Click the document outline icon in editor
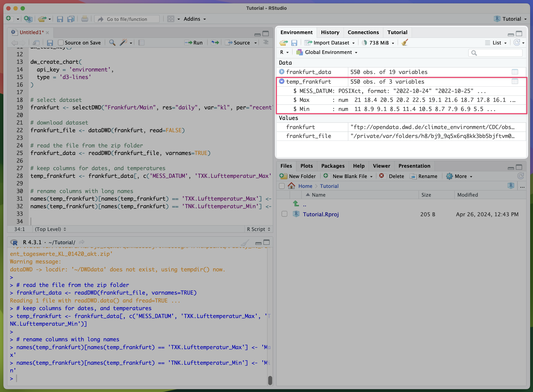The height and width of the screenshot is (392, 533). point(266,42)
